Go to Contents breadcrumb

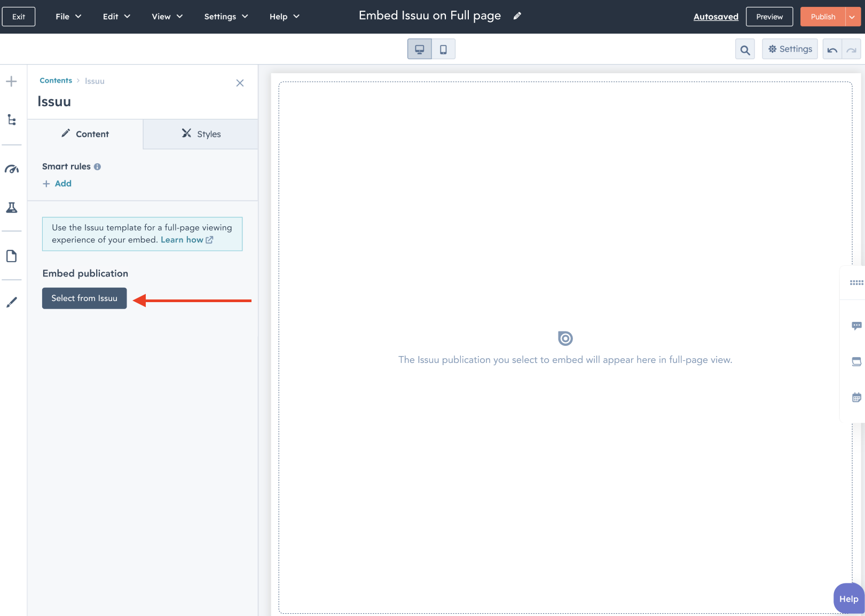tap(56, 81)
